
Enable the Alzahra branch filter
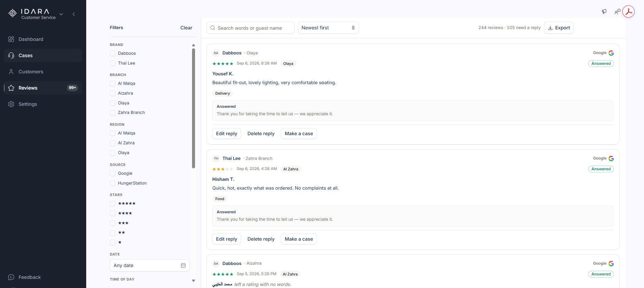(113, 93)
